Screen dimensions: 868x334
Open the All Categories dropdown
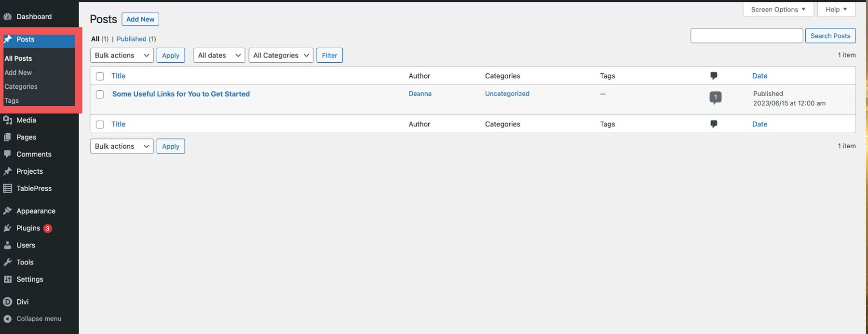pos(281,56)
